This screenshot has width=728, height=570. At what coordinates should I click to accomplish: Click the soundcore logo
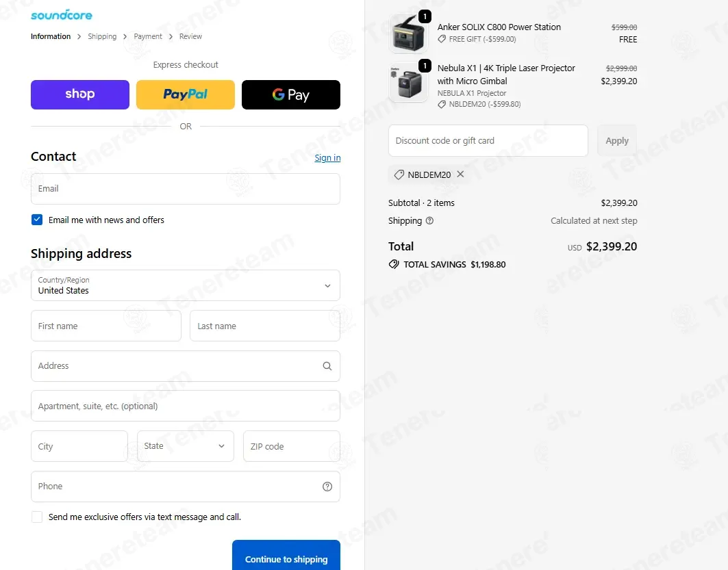[61, 15]
